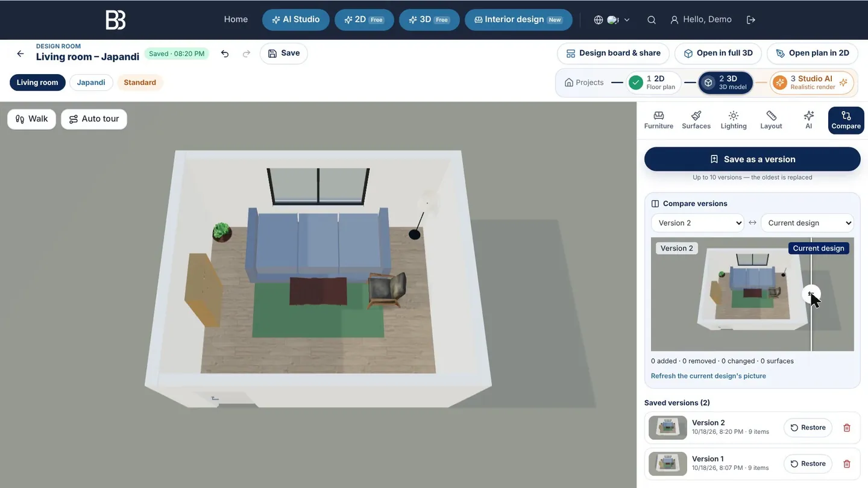
Task: Open the Furniture panel tab
Action: tap(659, 120)
